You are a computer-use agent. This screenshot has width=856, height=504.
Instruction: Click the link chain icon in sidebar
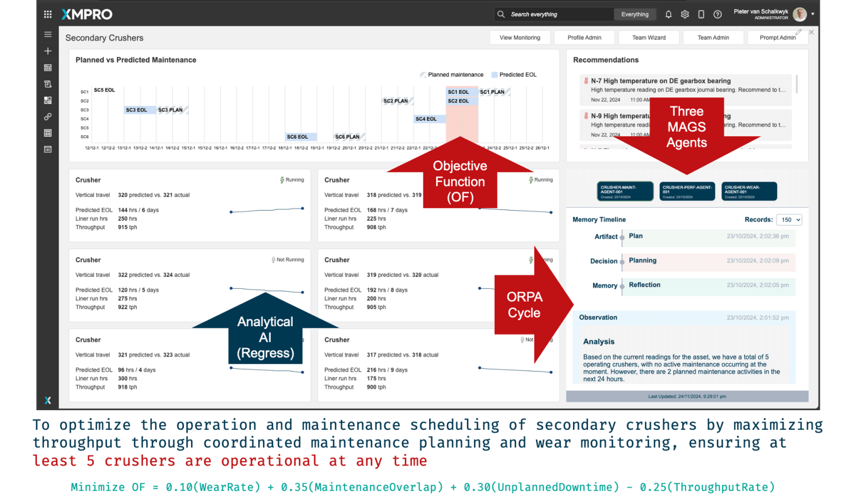point(48,117)
